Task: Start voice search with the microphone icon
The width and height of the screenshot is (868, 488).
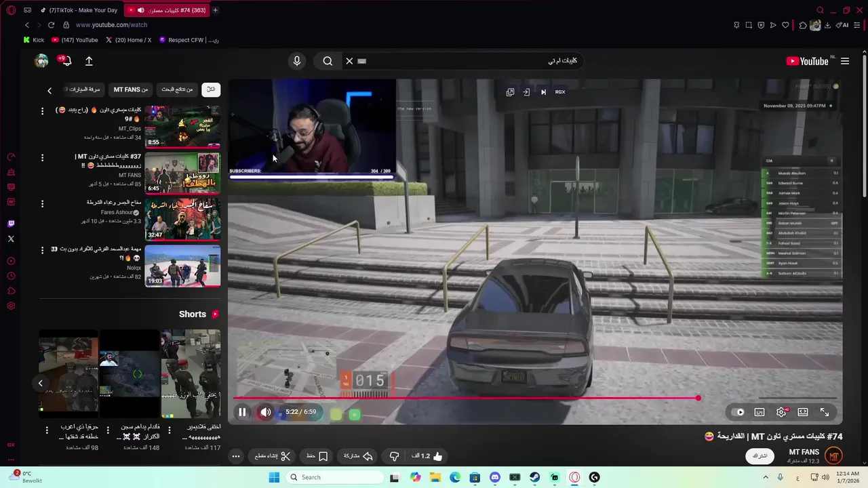Action: pos(296,61)
